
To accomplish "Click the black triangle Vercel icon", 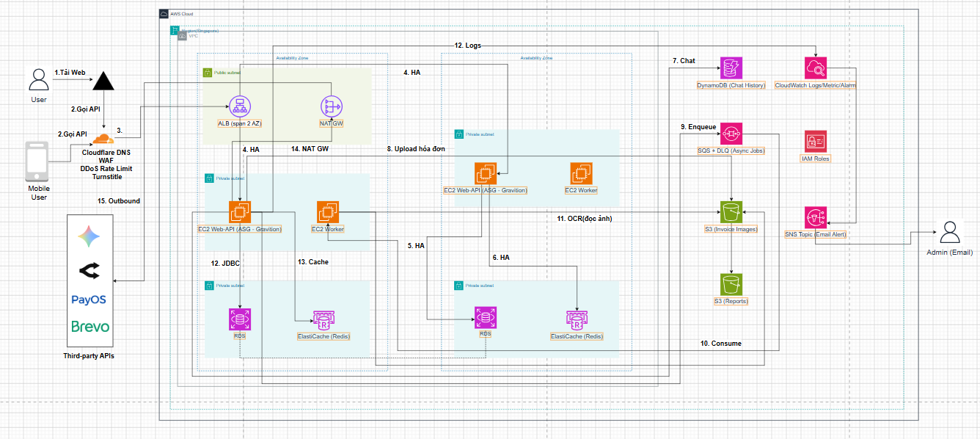I will [103, 81].
